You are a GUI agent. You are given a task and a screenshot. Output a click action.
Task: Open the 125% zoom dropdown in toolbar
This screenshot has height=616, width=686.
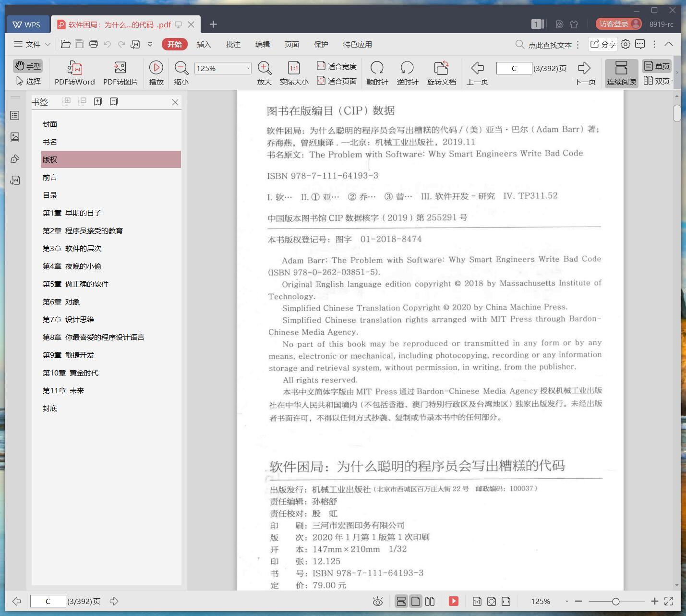248,68
